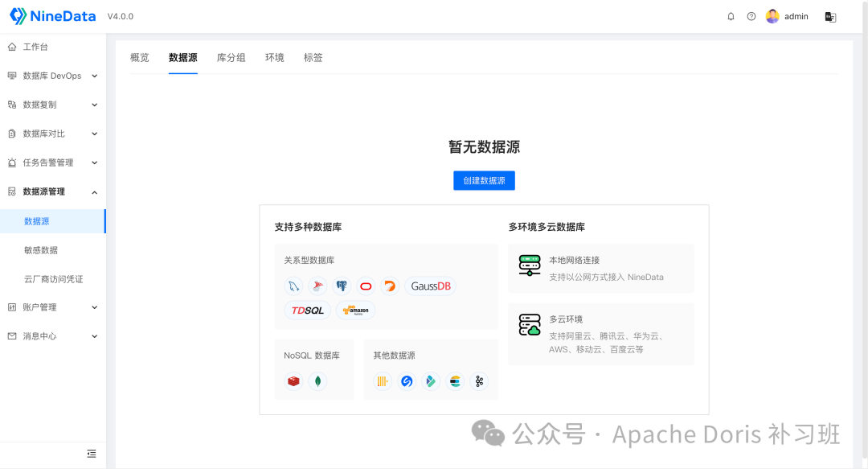The width and height of the screenshot is (868, 469).
Task: Click the MongoDB NoSQL icon
Action: (317, 381)
